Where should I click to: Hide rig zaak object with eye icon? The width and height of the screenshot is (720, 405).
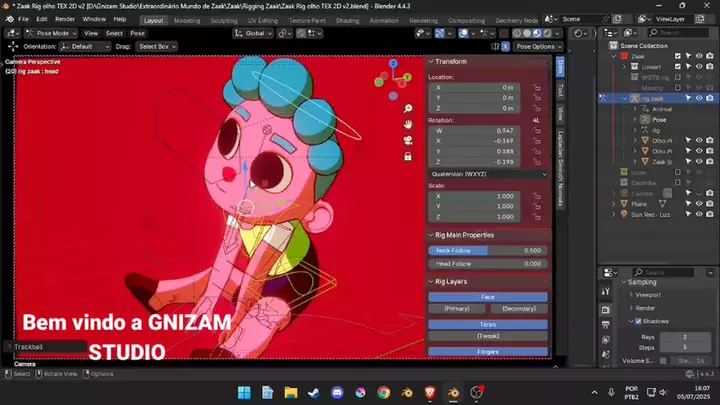tap(699, 98)
